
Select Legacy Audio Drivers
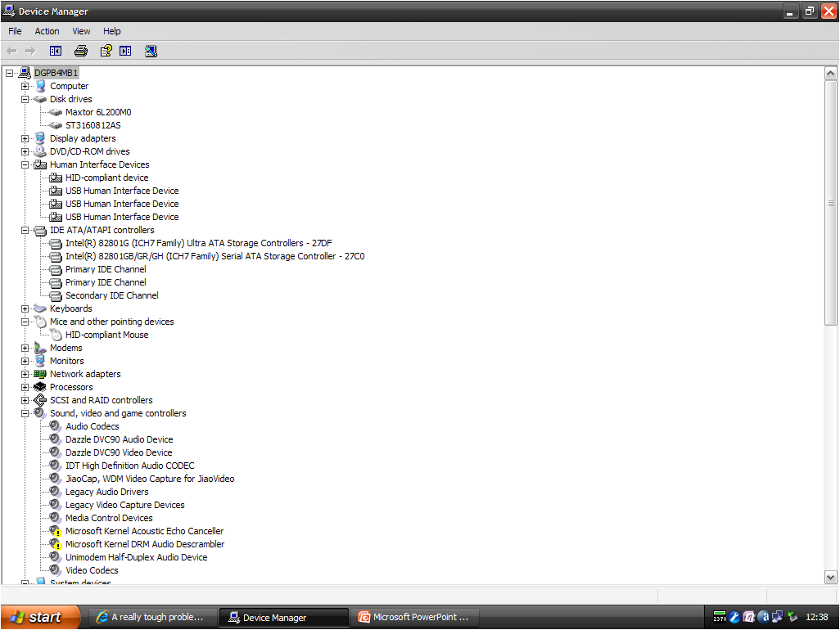(106, 492)
